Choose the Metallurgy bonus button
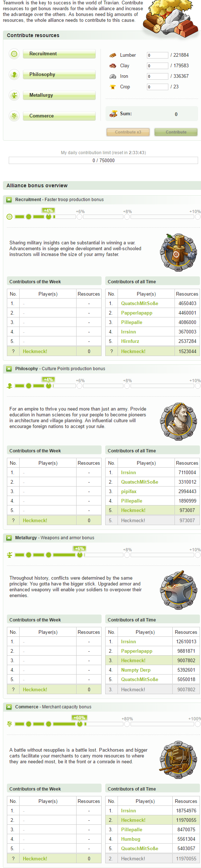Screen dimensions: 201x868 tap(60, 95)
